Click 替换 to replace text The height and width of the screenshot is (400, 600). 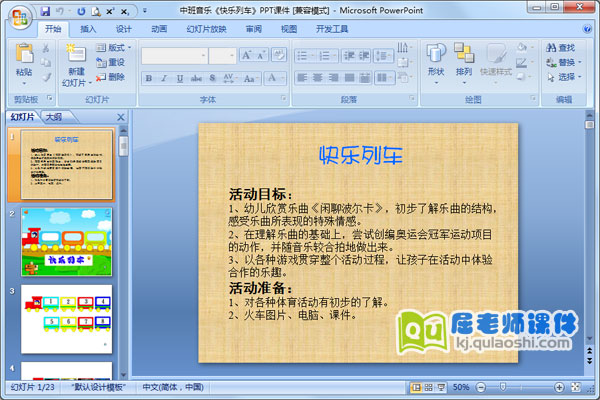click(x=564, y=62)
